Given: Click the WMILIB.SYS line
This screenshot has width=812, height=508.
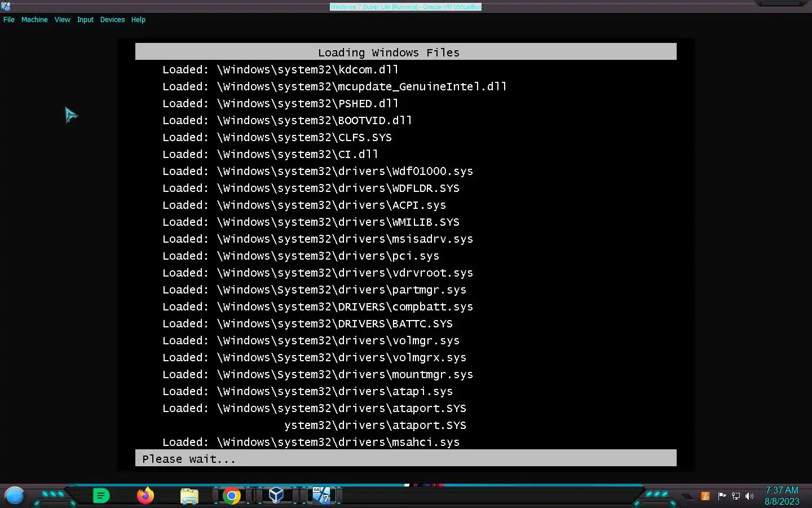Looking at the screenshot, I should [311, 222].
